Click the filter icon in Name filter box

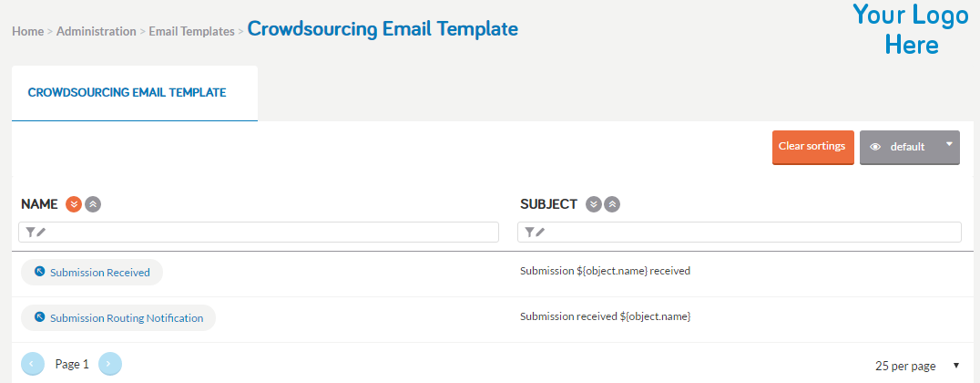point(31,233)
